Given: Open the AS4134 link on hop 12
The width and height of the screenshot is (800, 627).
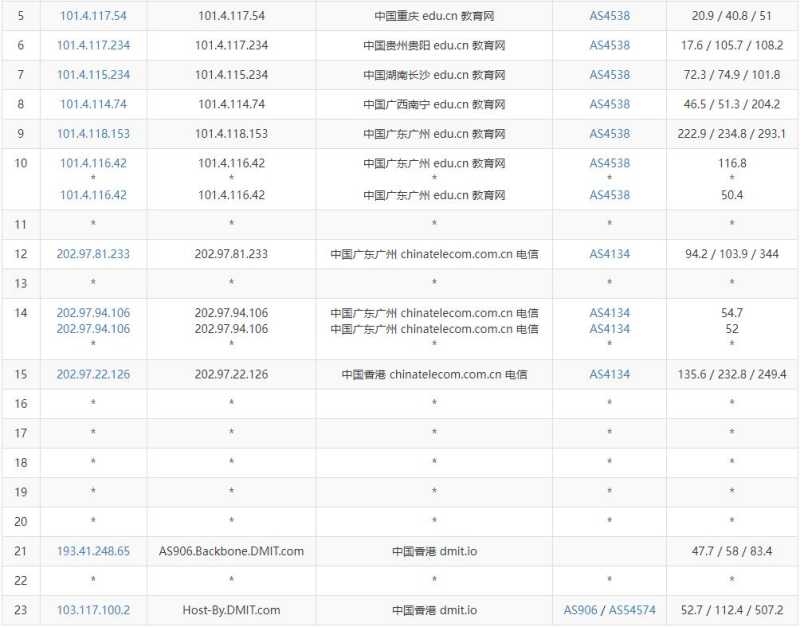Looking at the screenshot, I should coord(610,254).
